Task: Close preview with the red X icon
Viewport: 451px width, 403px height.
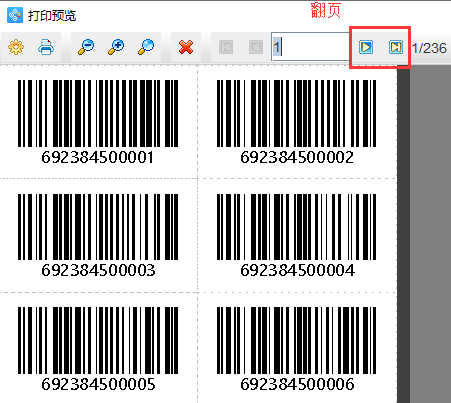Action: tap(186, 47)
